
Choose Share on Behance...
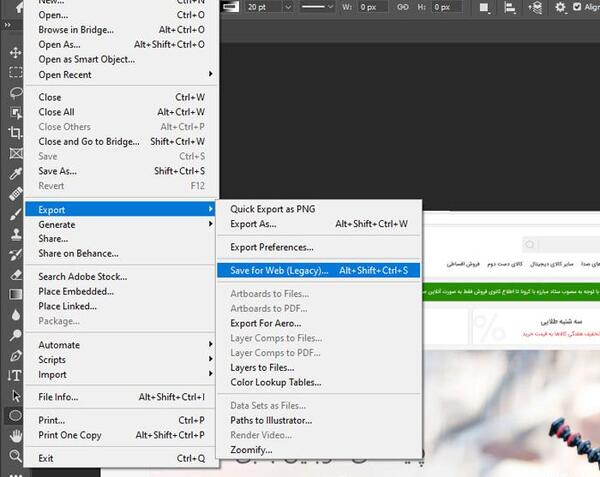point(122,253)
